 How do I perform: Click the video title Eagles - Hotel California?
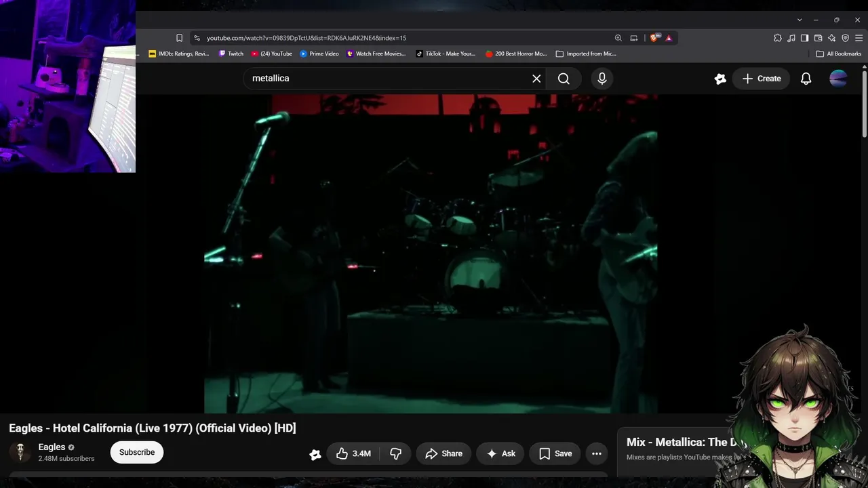pos(153,428)
